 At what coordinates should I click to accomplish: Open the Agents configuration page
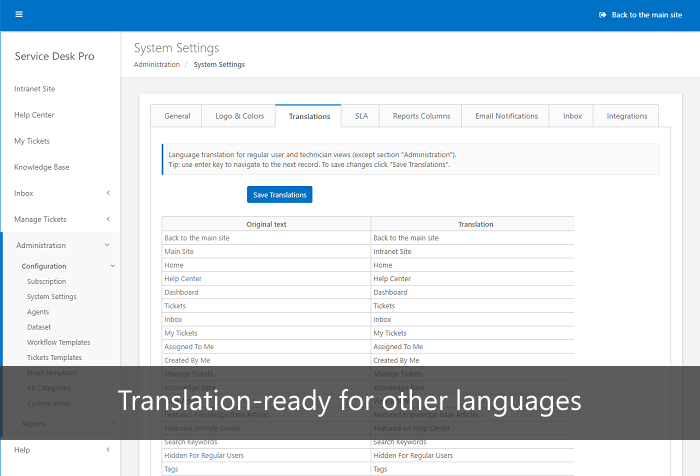pos(38,312)
